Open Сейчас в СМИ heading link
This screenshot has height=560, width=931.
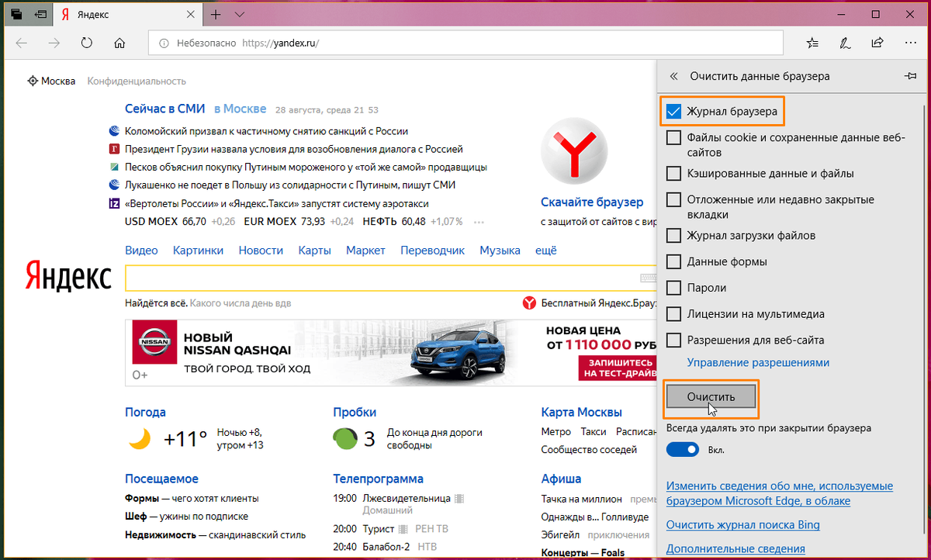[167, 109]
